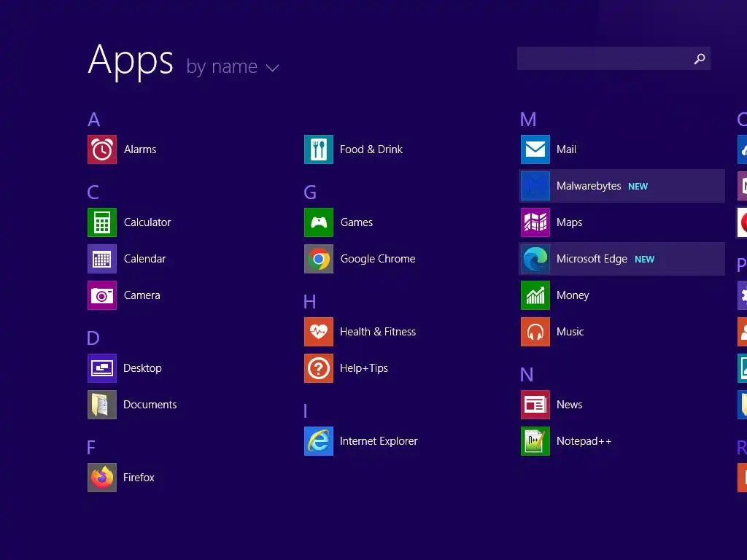Open the Camera app icon
The image size is (747, 560).
[x=102, y=295]
